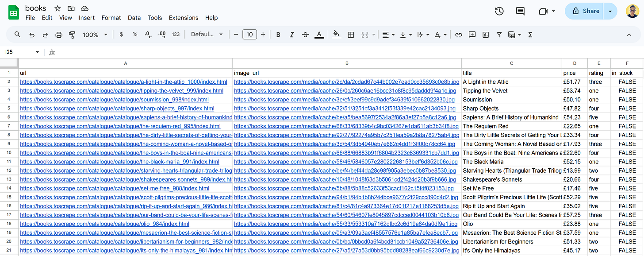
Task: Decrease the font size
Action: (236, 35)
